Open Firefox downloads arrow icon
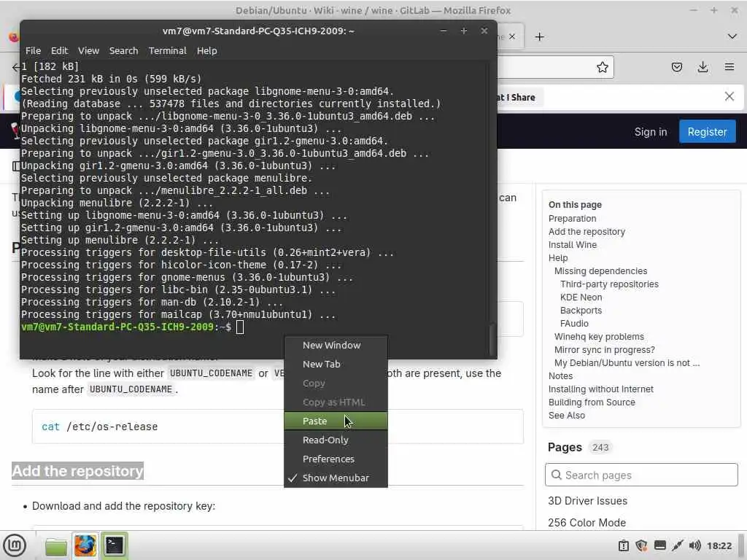Image resolution: width=747 pixels, height=560 pixels. coord(703,67)
